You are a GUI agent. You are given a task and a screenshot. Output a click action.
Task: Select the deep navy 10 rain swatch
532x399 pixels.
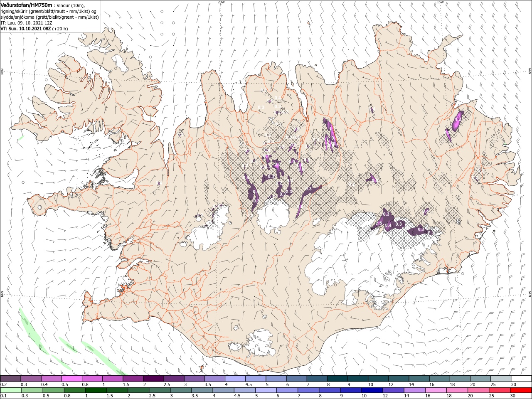point(371,390)
